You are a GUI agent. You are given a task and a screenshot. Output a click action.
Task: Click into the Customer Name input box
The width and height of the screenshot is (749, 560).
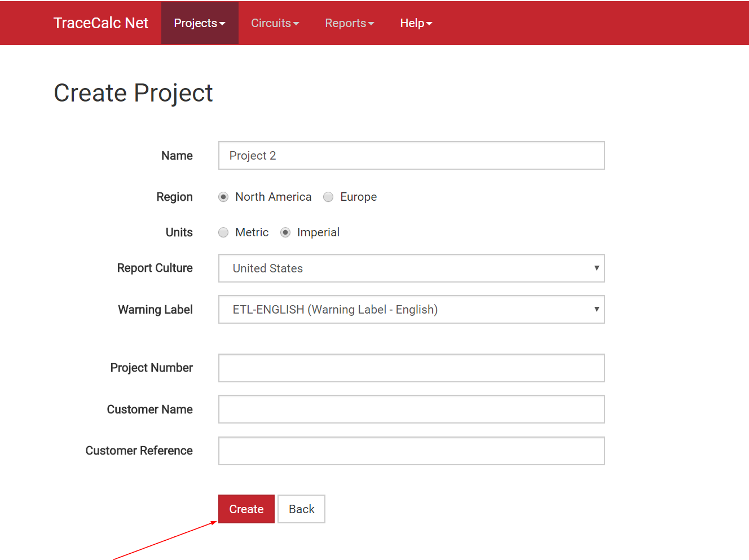coord(411,409)
